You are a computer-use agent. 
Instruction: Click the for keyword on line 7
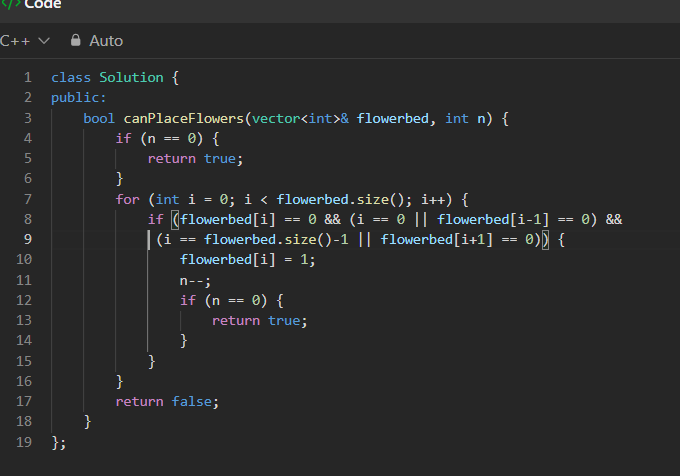(x=128, y=199)
